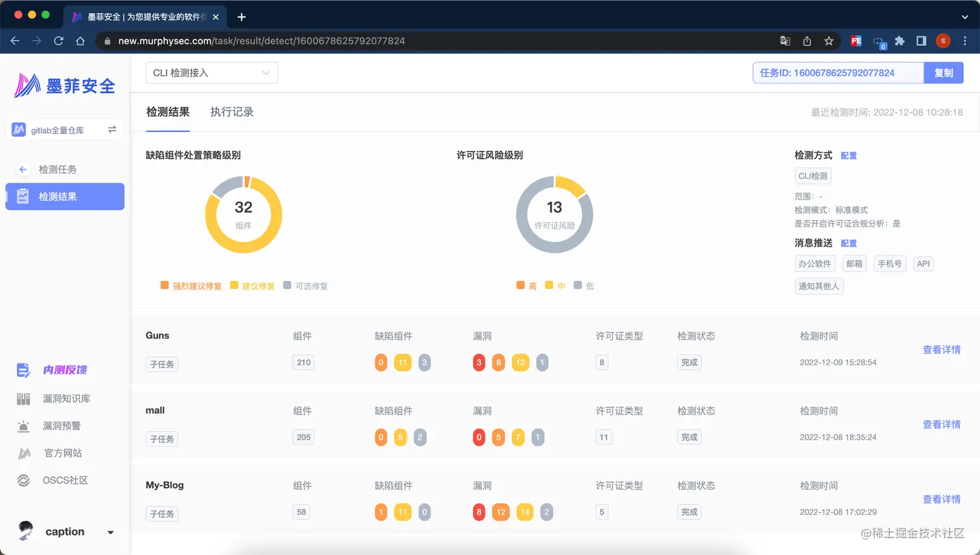Click the 32 组件 donut chart

point(244,214)
